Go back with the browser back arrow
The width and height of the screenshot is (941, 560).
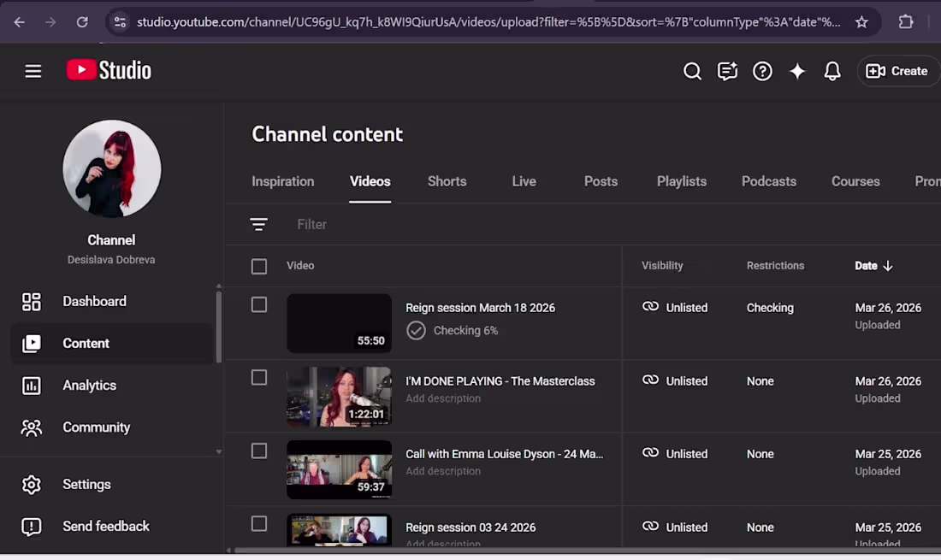point(19,22)
